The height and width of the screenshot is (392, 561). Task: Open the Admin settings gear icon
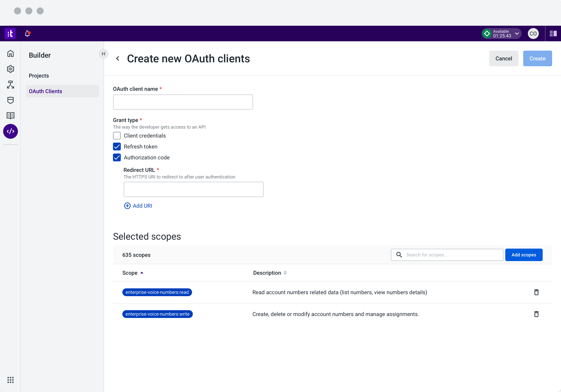tap(11, 69)
